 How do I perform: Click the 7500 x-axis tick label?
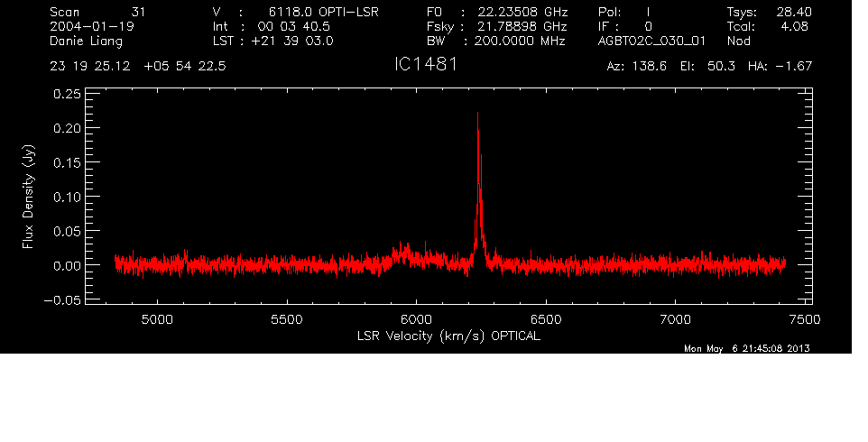pos(804,319)
